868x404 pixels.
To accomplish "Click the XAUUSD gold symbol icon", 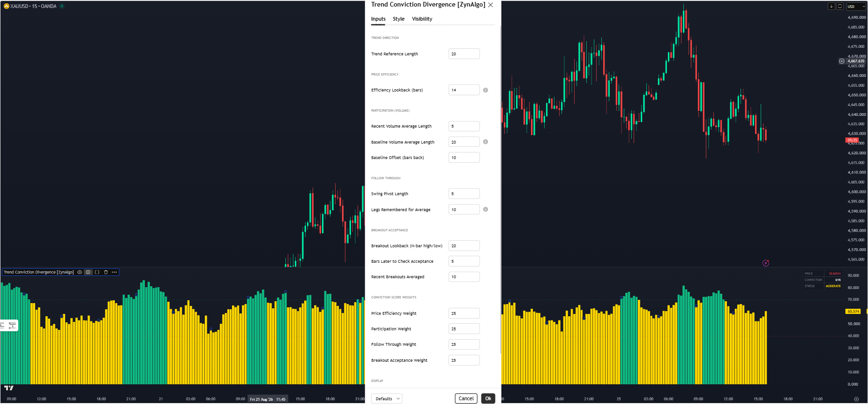I will (x=7, y=6).
